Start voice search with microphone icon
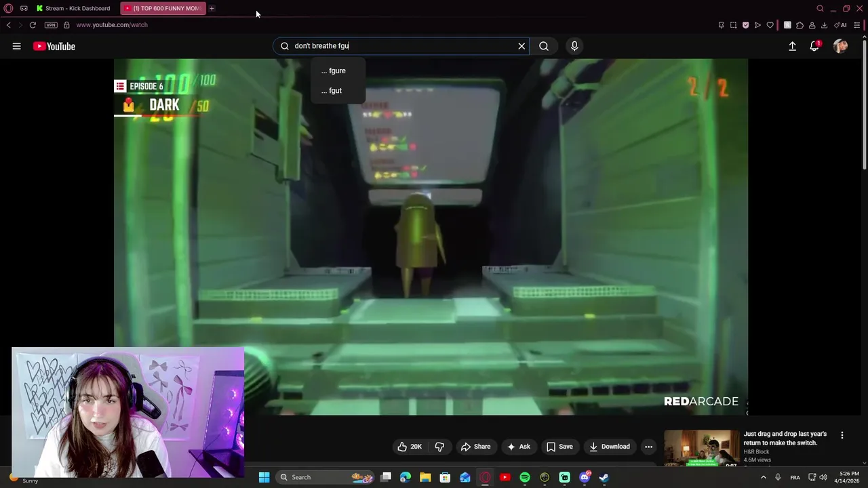Image resolution: width=868 pixels, height=488 pixels. click(x=574, y=46)
